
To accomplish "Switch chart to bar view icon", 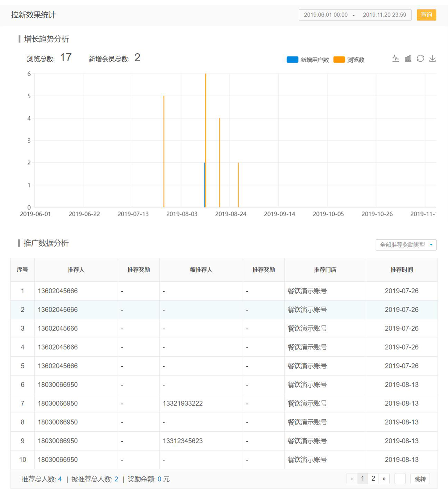I will (x=408, y=58).
